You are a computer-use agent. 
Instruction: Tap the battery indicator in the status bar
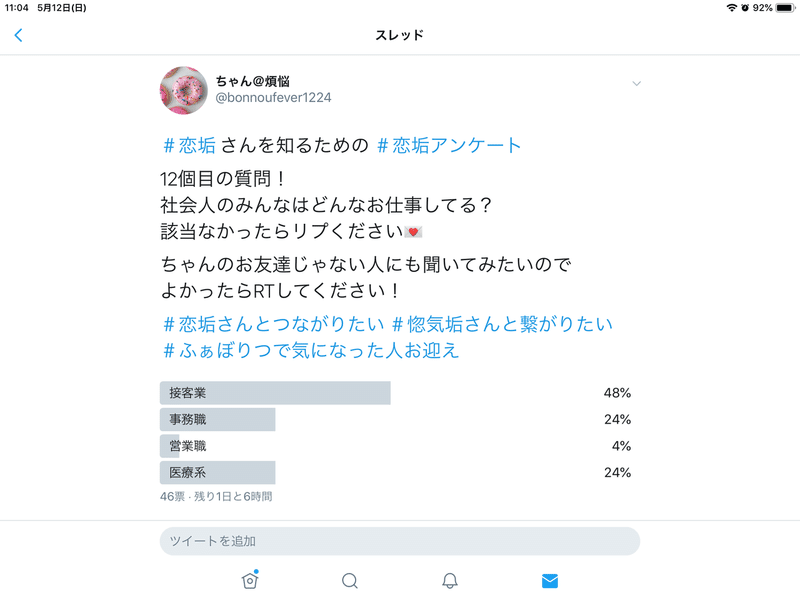pyautogui.click(x=784, y=9)
